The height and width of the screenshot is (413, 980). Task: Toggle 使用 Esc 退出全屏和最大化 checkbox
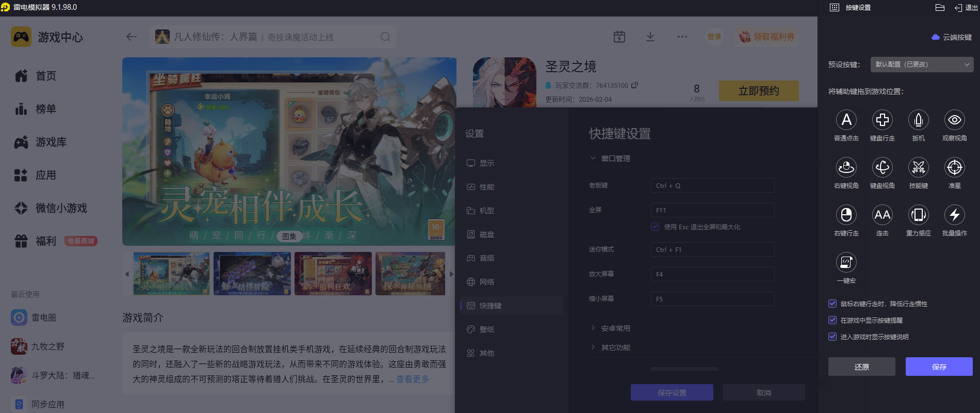[655, 227]
